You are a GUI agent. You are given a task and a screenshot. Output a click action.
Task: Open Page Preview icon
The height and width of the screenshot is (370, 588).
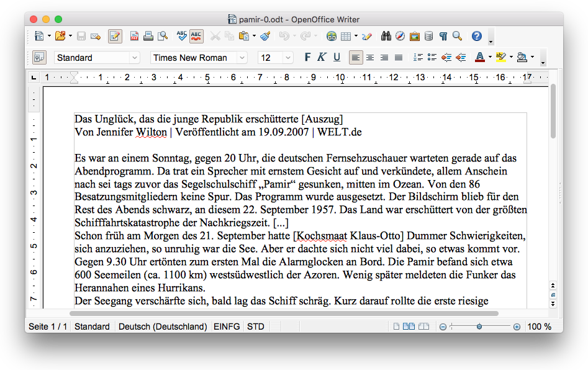(x=163, y=36)
